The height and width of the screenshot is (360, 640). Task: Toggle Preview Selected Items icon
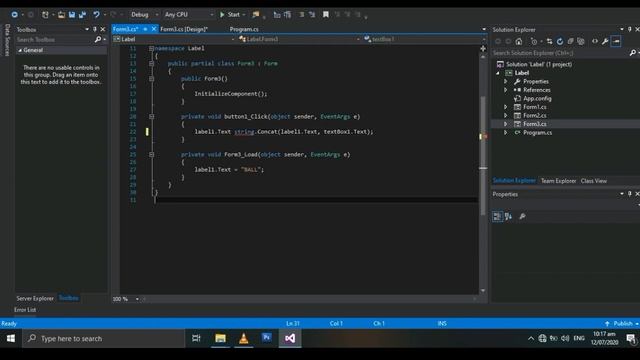pos(616,42)
